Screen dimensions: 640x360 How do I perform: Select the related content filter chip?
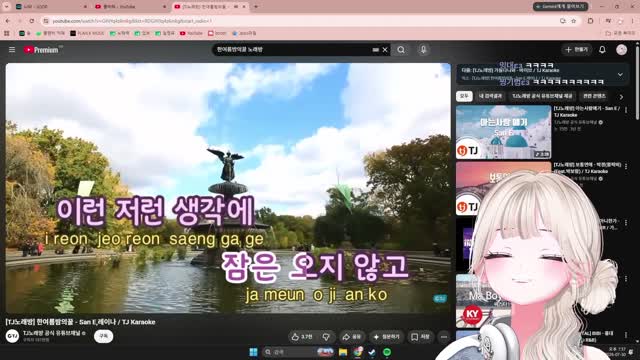594,96
